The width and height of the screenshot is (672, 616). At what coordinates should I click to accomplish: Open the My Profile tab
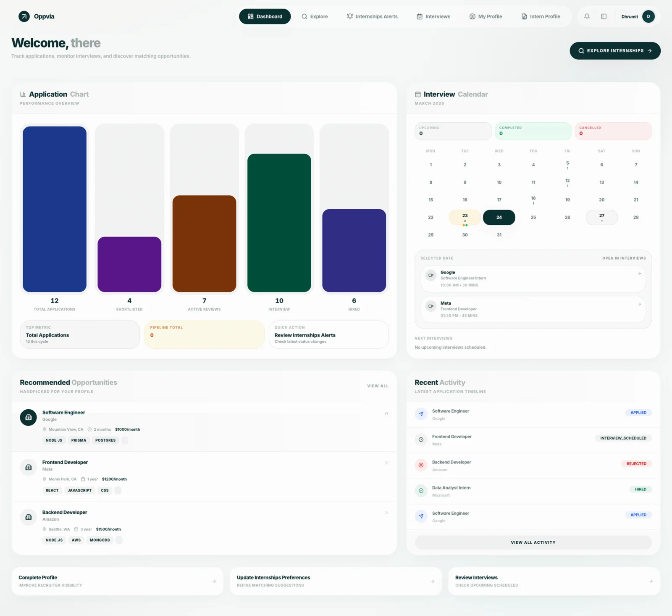pyautogui.click(x=486, y=16)
